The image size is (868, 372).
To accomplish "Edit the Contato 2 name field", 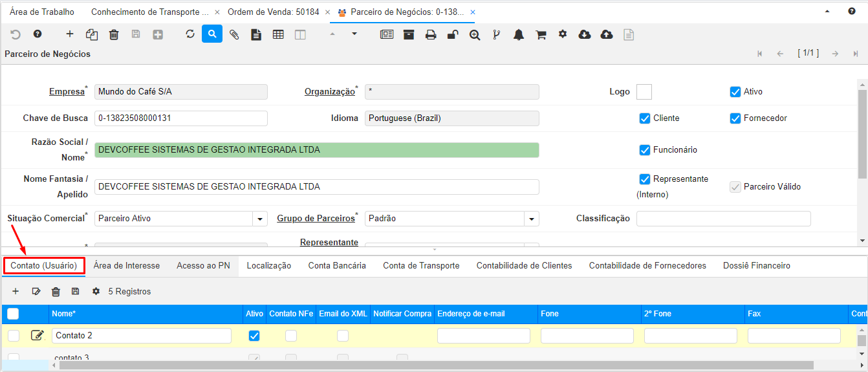I will tap(142, 336).
